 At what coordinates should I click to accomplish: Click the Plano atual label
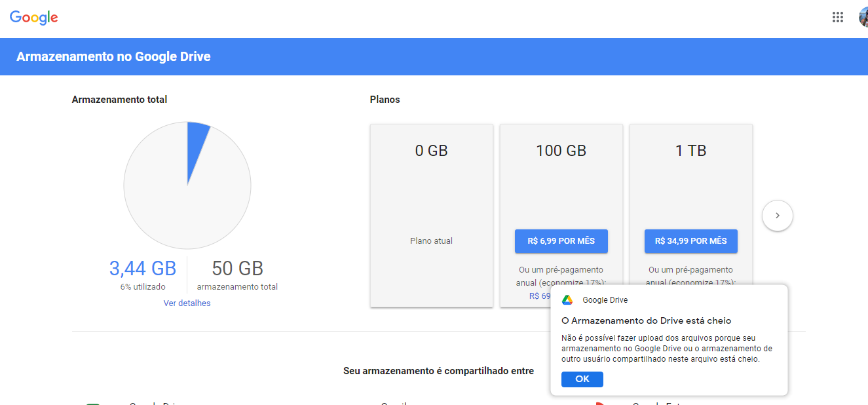point(431,241)
